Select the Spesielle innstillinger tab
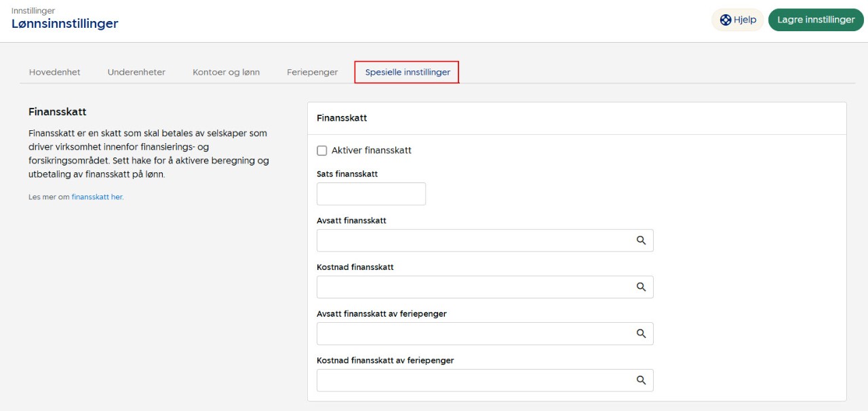 pos(407,72)
